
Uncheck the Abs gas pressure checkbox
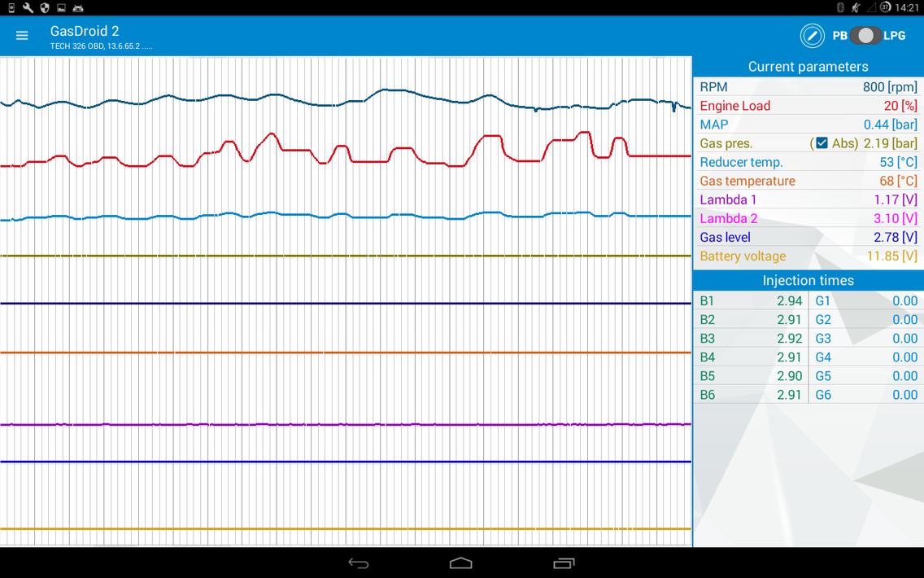point(822,143)
